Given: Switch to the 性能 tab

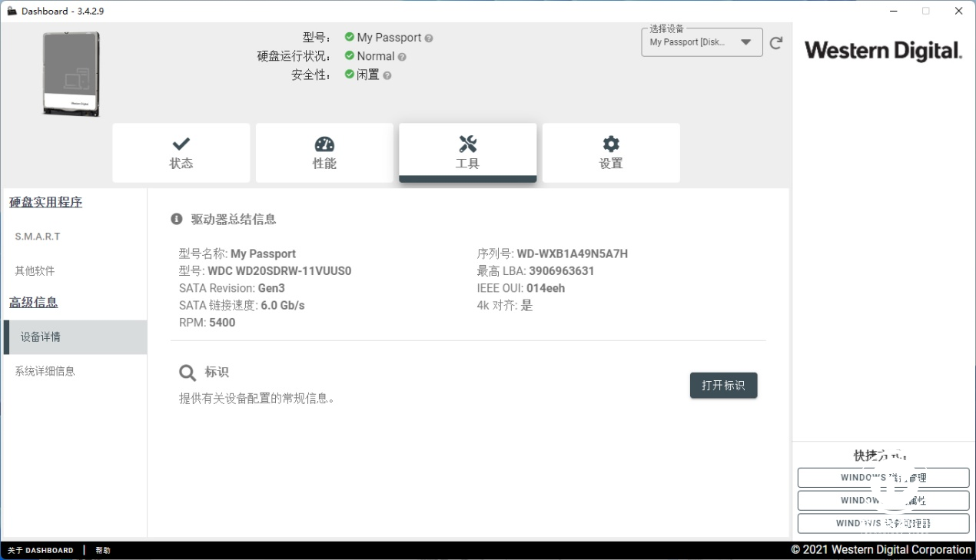Looking at the screenshot, I should [x=324, y=153].
